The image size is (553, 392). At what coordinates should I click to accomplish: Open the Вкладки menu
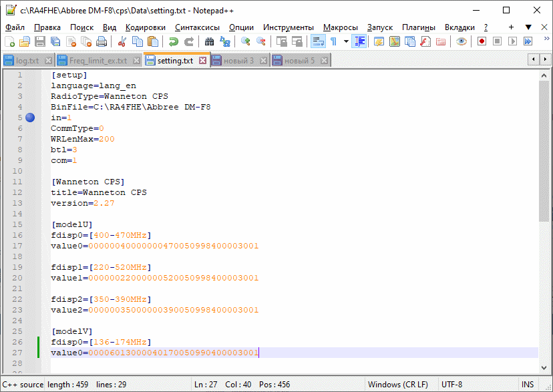click(x=459, y=27)
